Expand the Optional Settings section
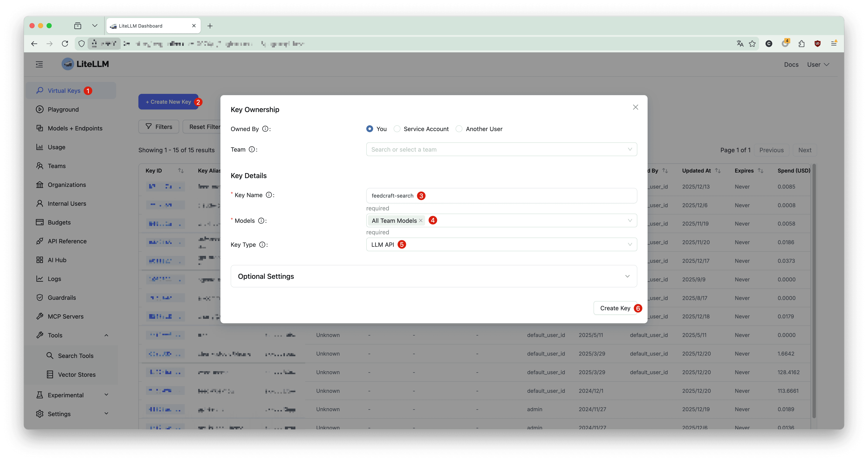Image resolution: width=868 pixels, height=461 pixels. pyautogui.click(x=434, y=276)
